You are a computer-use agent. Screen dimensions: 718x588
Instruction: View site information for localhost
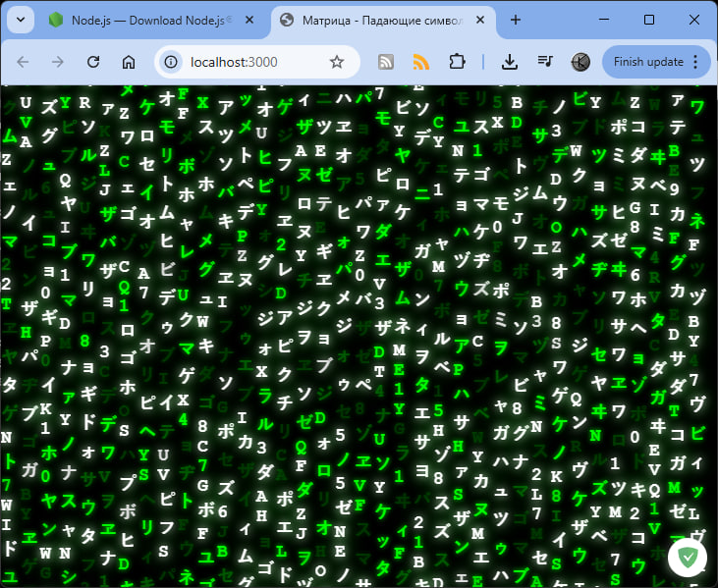(x=172, y=62)
